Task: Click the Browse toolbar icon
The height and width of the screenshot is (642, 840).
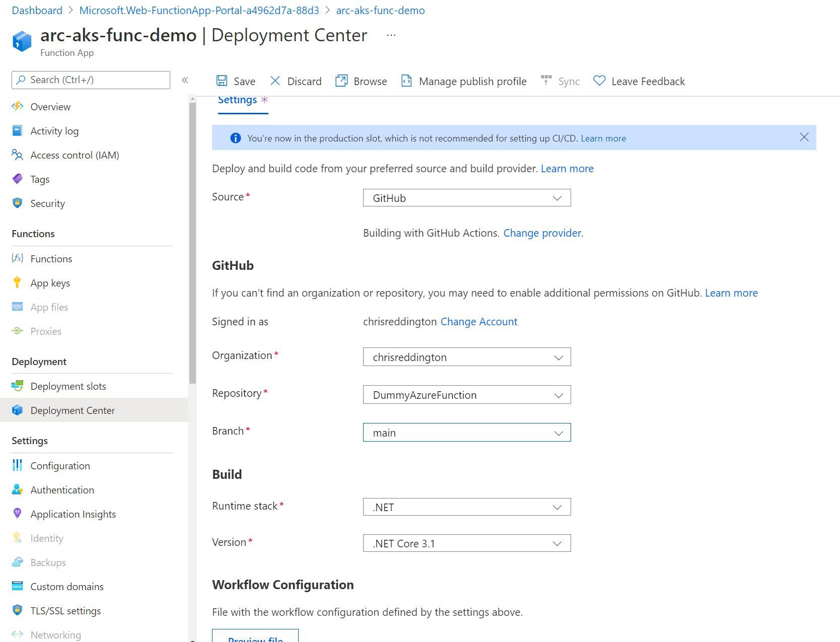Action: coord(341,81)
